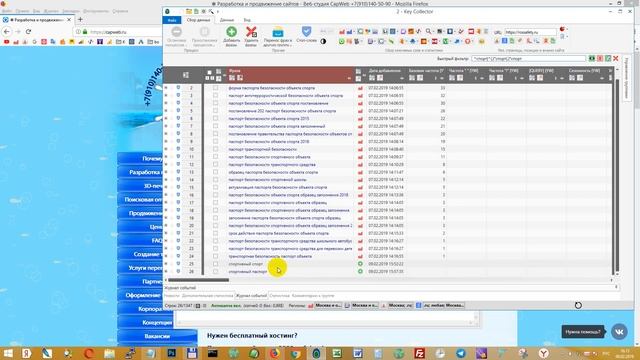Viewport: 640px width, 360px height.
Task: Select the Журнал событий bottom tab
Action: click(x=251, y=296)
